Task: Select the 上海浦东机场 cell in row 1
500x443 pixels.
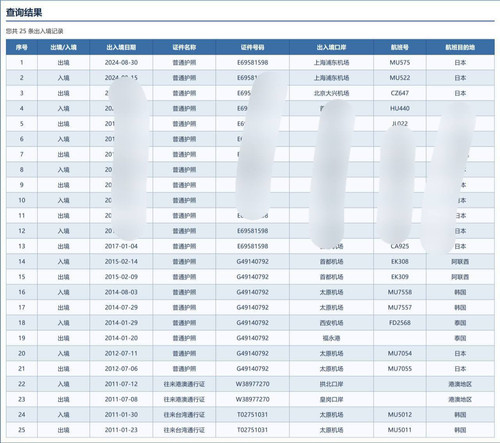Action: [331, 63]
